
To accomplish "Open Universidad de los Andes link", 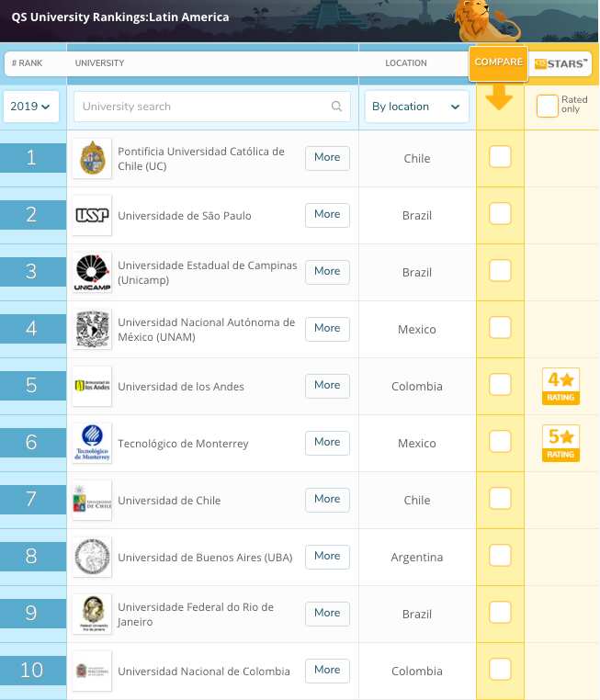I will (x=181, y=387).
